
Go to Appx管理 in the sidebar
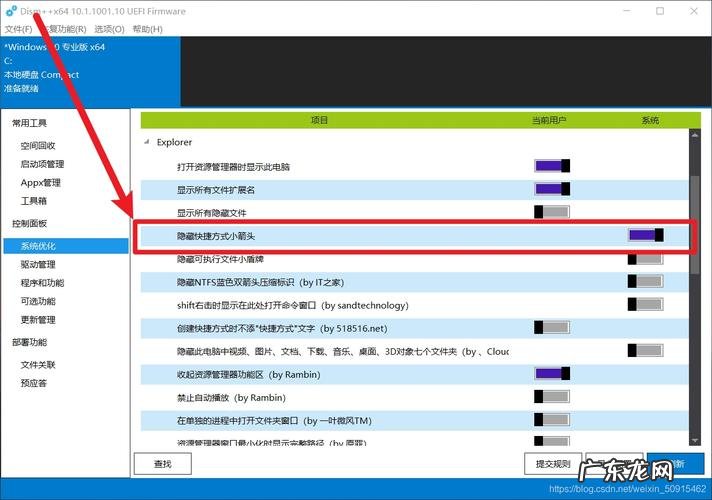click(40, 183)
